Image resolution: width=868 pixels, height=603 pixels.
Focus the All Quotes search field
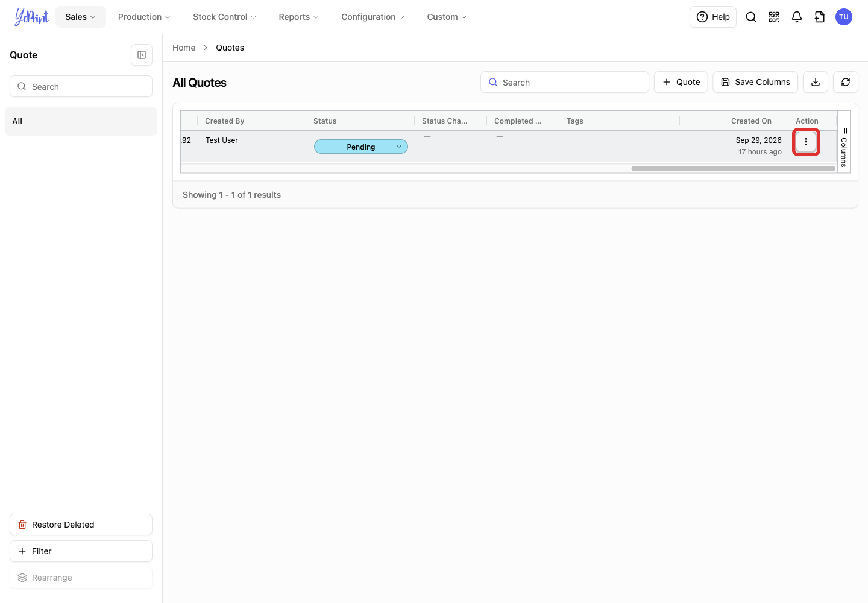[x=565, y=82]
